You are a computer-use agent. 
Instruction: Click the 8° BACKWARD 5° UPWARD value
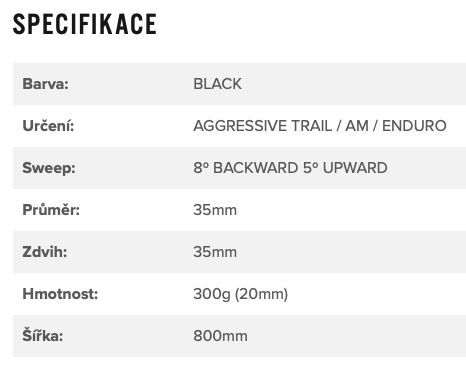coord(290,168)
